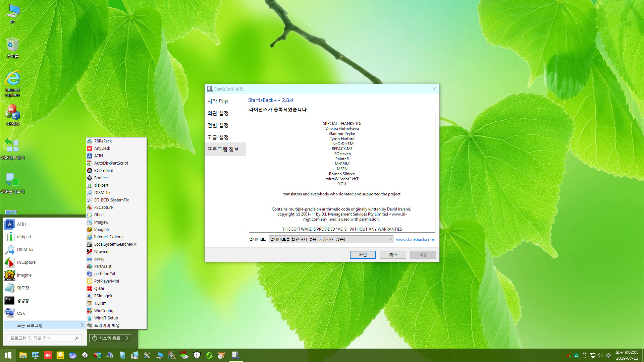Open 78RePack from programs list
This screenshot has height=362, width=644.
[x=116, y=141]
